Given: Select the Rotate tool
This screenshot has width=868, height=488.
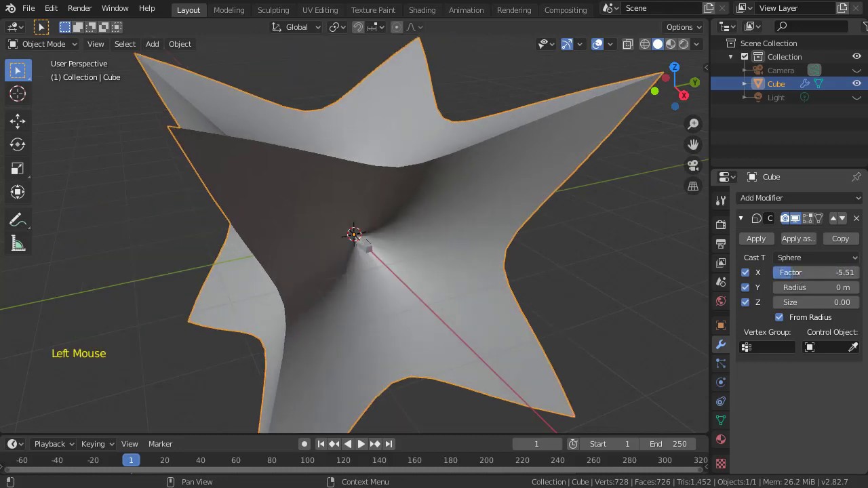Looking at the screenshot, I should (18, 144).
